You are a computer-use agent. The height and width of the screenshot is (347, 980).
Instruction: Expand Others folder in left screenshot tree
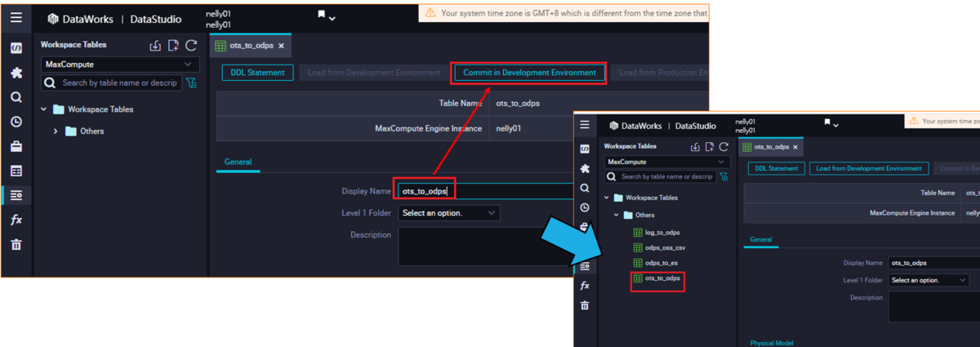coord(56,131)
